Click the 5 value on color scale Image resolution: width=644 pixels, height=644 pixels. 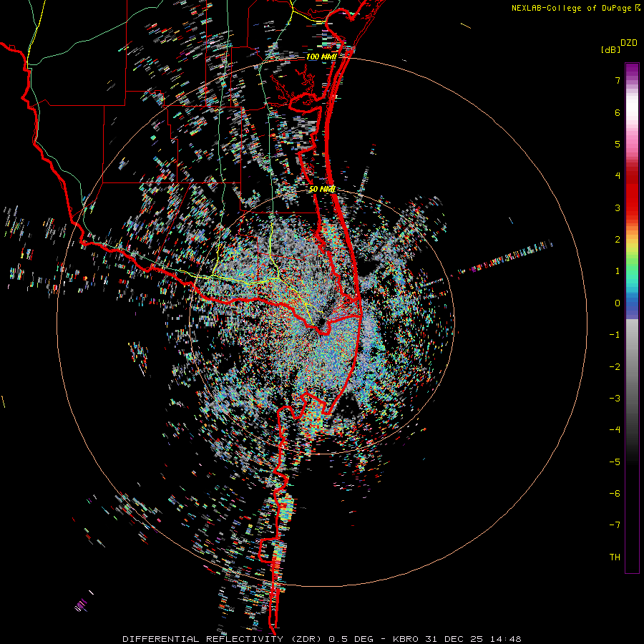(x=618, y=144)
